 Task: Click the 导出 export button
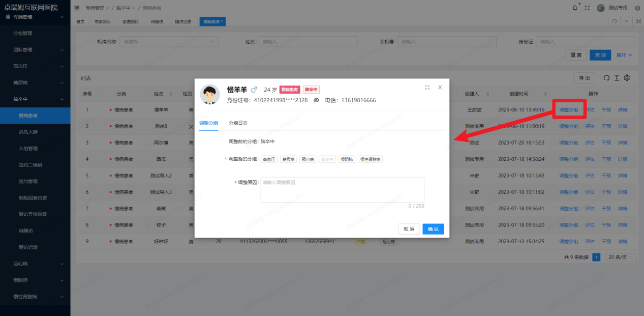pyautogui.click(x=584, y=78)
